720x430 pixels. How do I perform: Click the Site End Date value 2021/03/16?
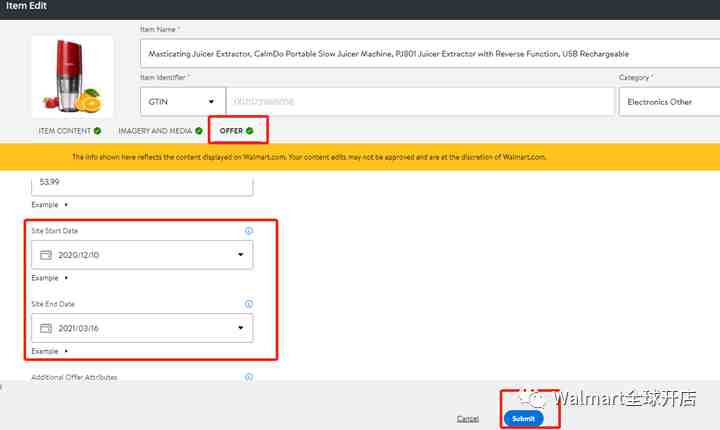coord(79,328)
